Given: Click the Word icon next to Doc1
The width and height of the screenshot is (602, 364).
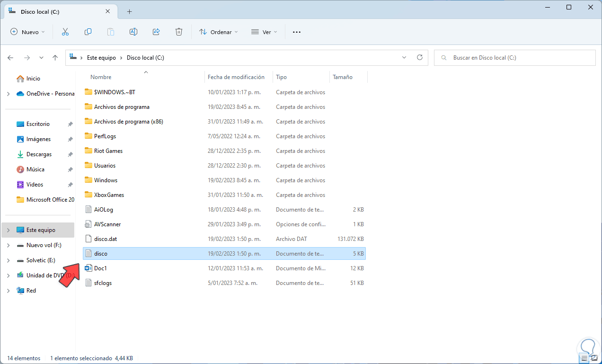Looking at the screenshot, I should [88, 268].
